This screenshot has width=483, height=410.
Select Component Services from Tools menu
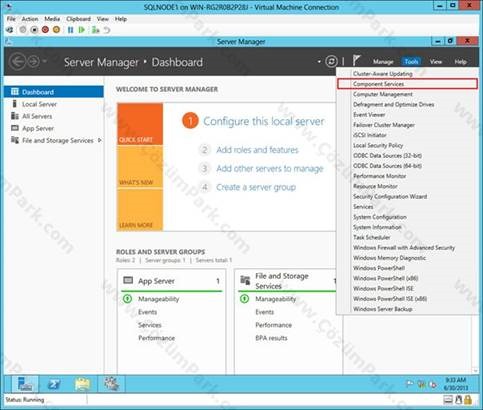tap(407, 84)
